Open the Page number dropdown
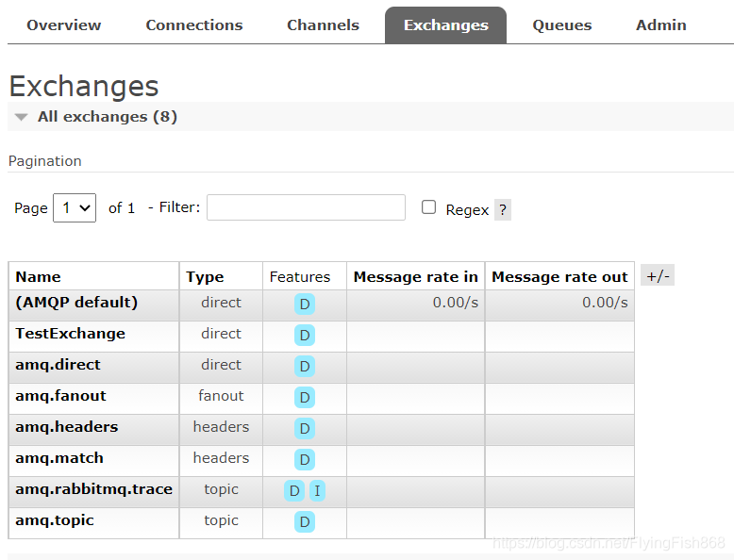The width and height of the screenshot is (734, 560). (x=75, y=207)
